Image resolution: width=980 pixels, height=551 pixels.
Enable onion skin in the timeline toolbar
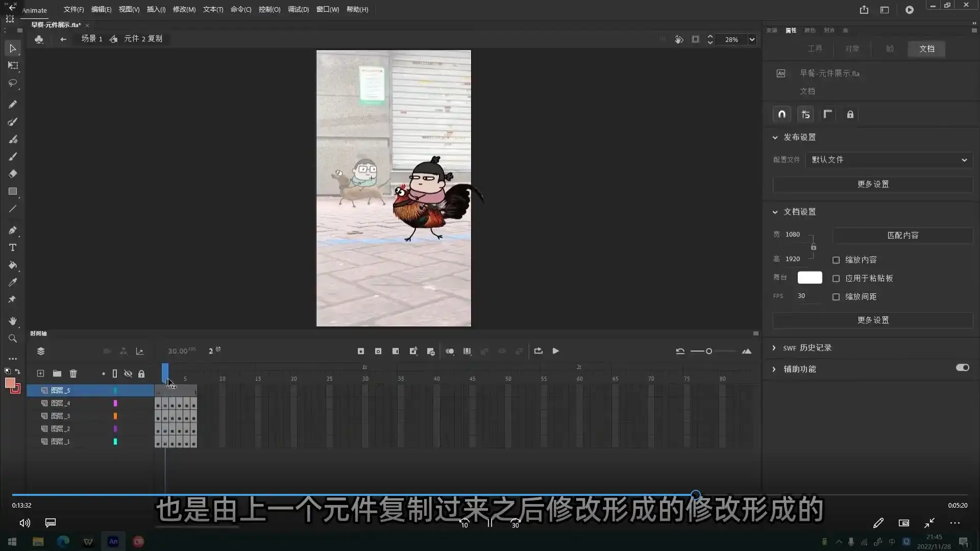pos(450,351)
